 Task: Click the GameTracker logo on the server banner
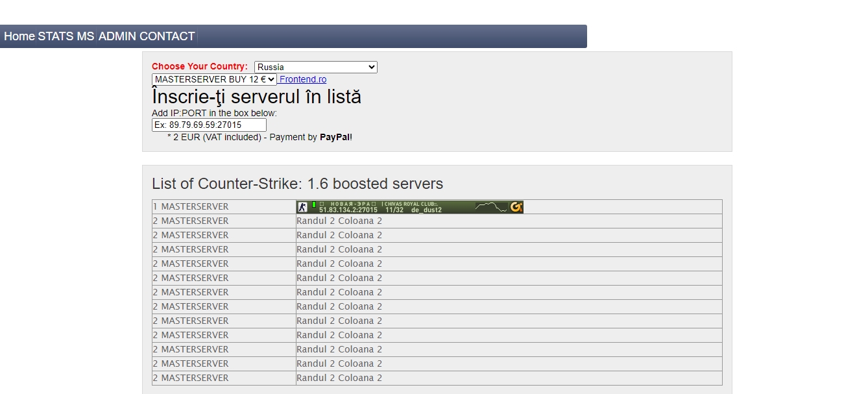[516, 206]
